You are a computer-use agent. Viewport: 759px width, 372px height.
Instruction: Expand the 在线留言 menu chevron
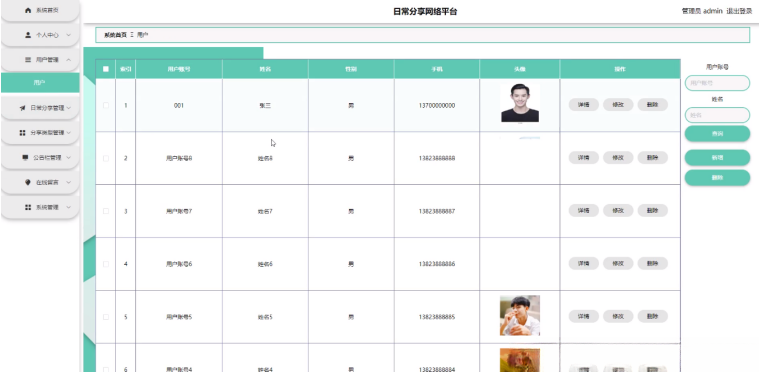[x=68, y=182]
